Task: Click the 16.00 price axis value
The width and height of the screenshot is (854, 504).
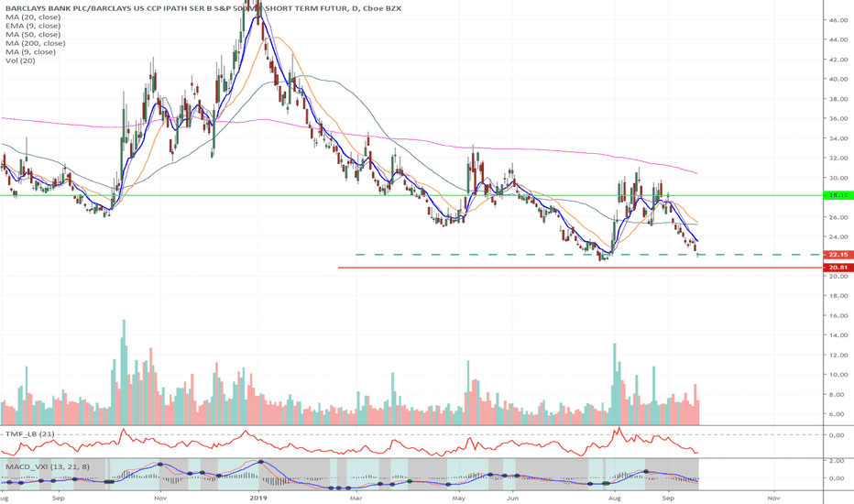Action: (838, 315)
